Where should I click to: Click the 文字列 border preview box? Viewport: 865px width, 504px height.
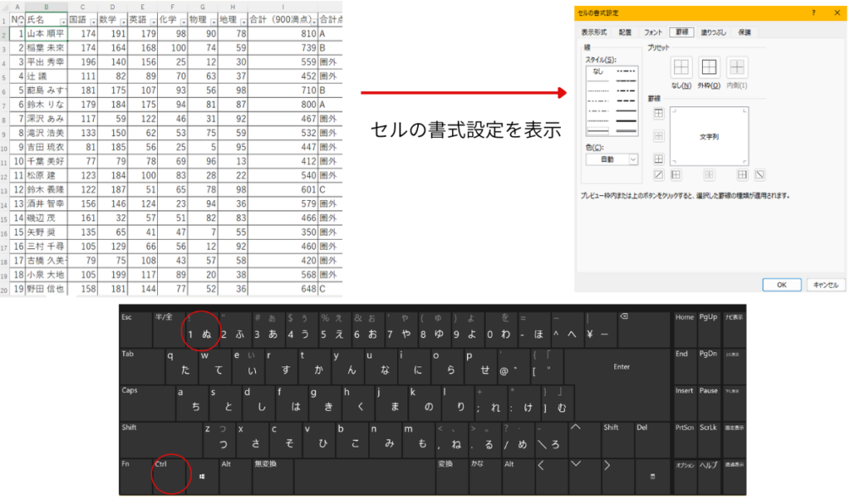point(708,136)
